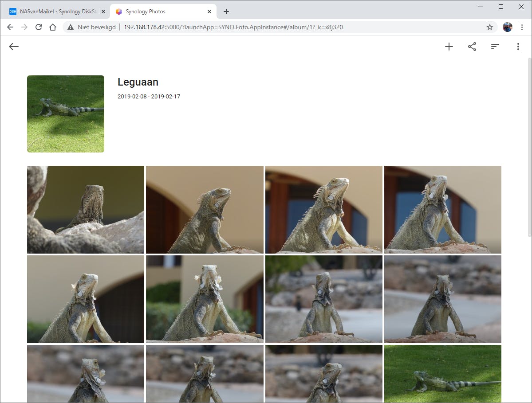Open second photo in the third row
This screenshot has height=403, width=532.
[205, 374]
